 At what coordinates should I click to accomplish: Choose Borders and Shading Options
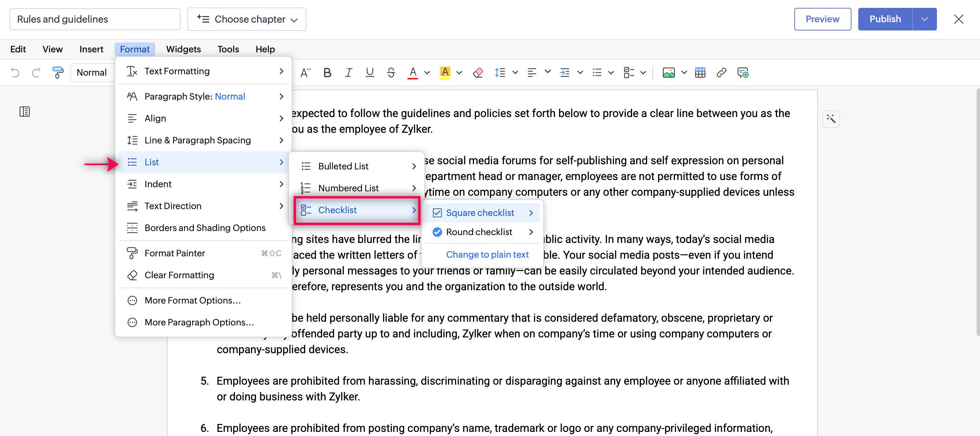(205, 228)
